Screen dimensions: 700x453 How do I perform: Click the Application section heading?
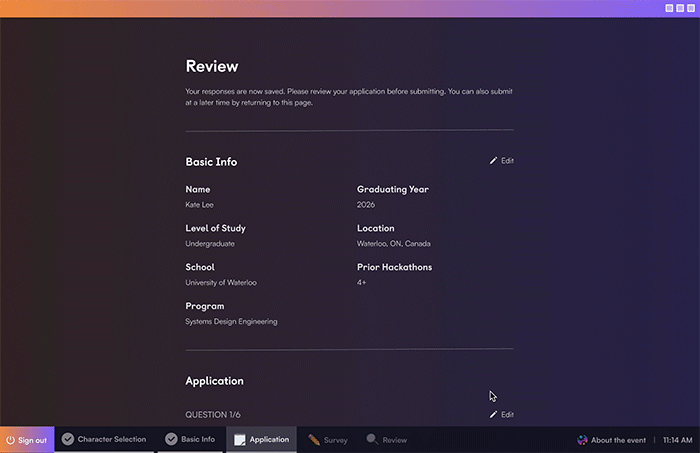pos(215,381)
